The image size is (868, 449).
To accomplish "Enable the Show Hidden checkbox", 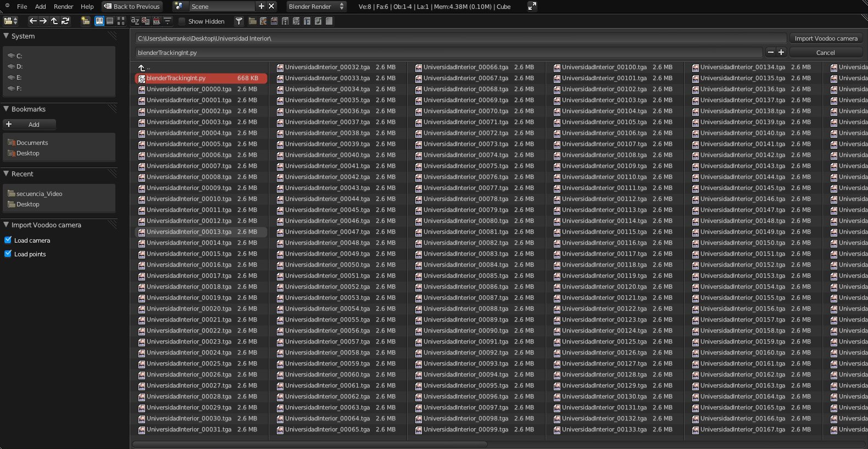I will click(x=182, y=21).
